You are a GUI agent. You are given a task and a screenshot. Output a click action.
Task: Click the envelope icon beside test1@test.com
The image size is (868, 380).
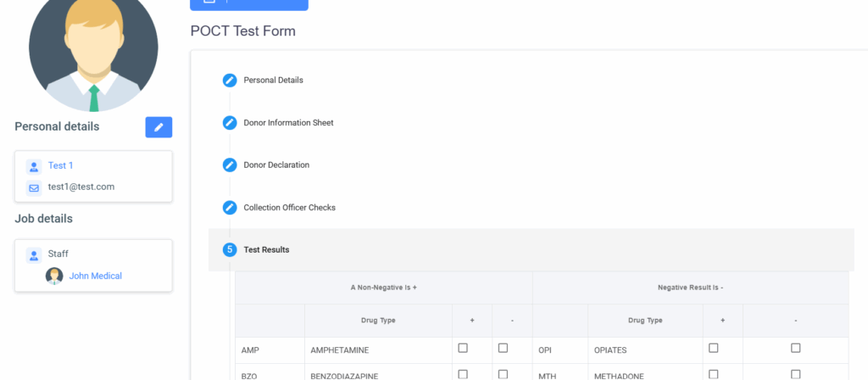click(34, 187)
